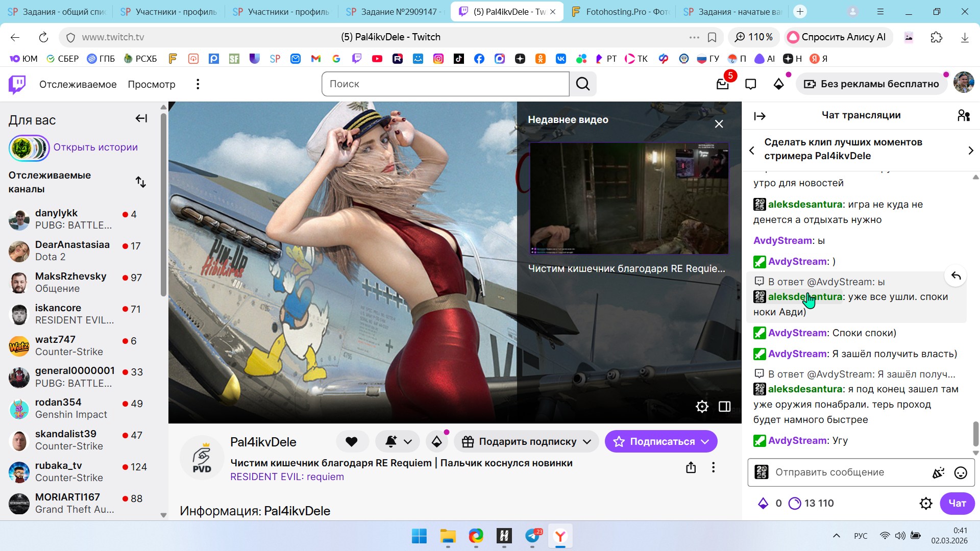
Task: Collapse the "Для вас" sidebar
Action: [x=141, y=119]
